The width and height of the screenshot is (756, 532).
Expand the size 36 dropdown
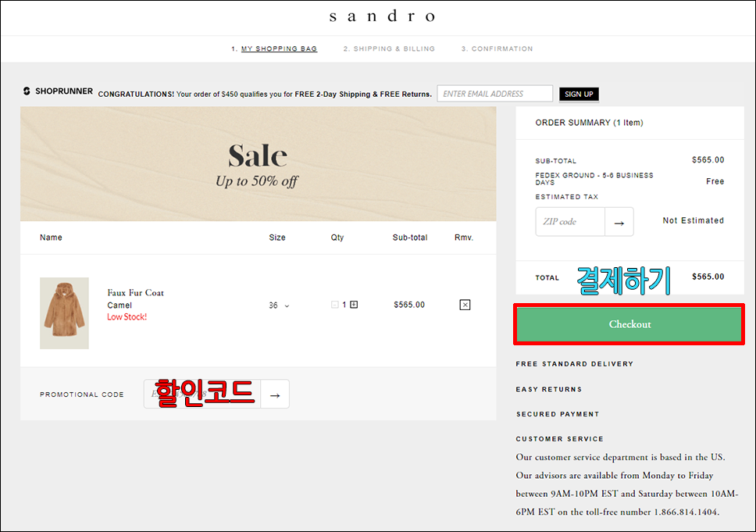coord(279,305)
